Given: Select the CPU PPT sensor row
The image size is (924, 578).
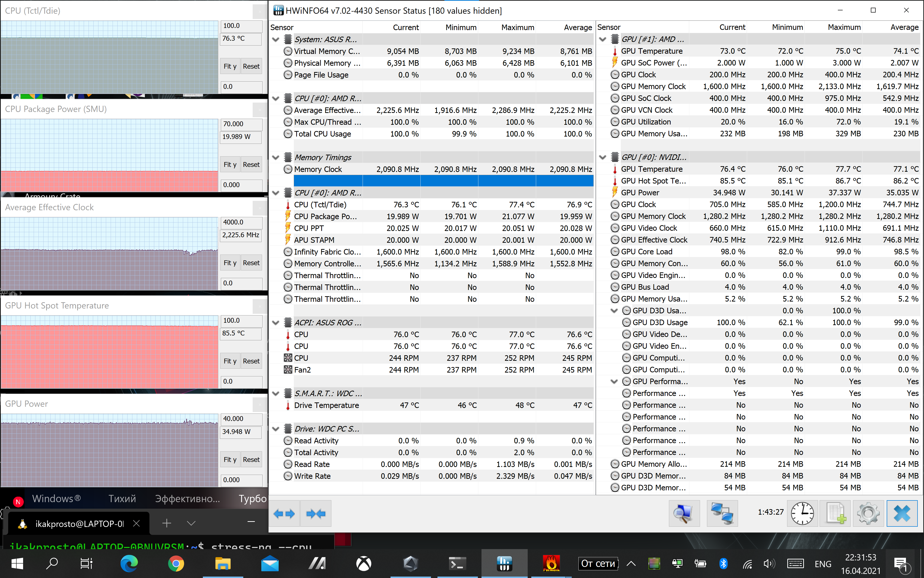Looking at the screenshot, I should click(431, 228).
